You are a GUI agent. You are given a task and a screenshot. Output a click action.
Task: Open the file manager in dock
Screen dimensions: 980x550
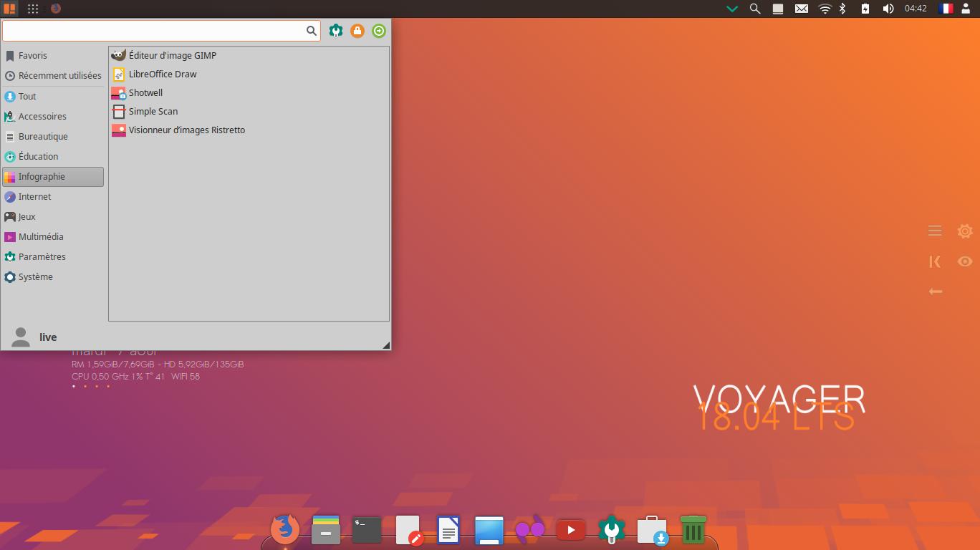point(326,530)
